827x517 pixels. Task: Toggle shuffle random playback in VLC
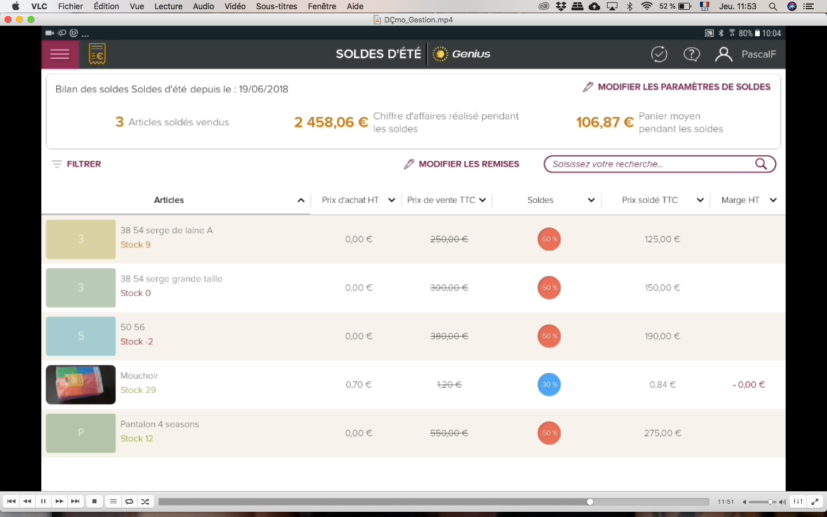pos(145,501)
